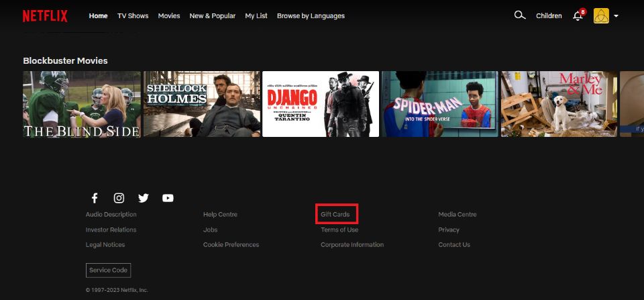
Task: Open Netflix Instagram icon
Action: pyautogui.click(x=119, y=198)
